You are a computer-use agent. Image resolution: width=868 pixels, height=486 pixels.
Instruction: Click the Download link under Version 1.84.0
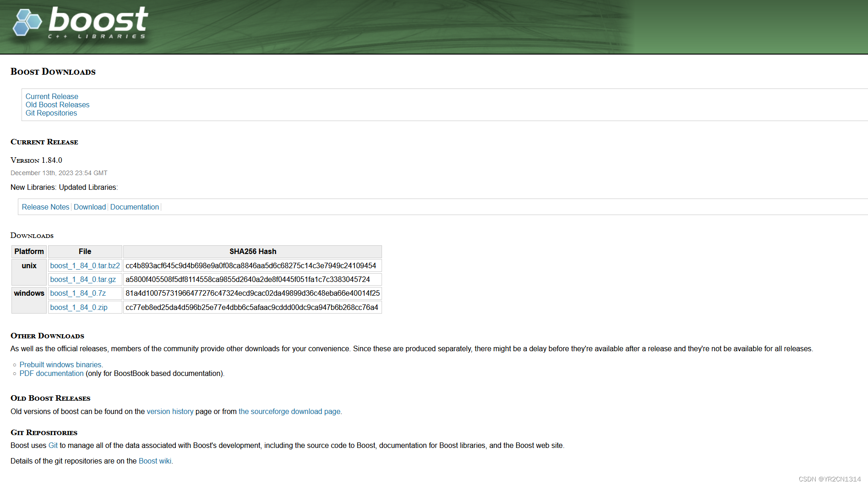[x=89, y=207]
